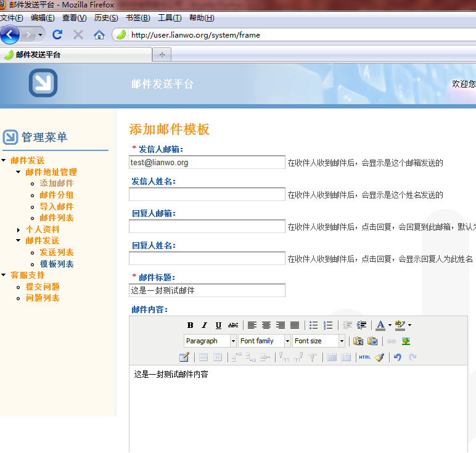Click split table cells icon
This screenshot has width=476, height=453.
[x=332, y=357]
